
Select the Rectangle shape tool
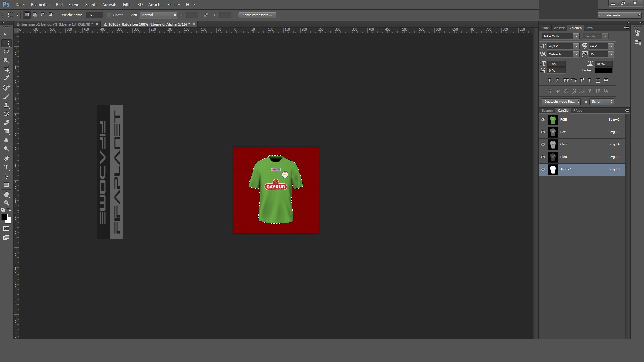click(x=6, y=185)
